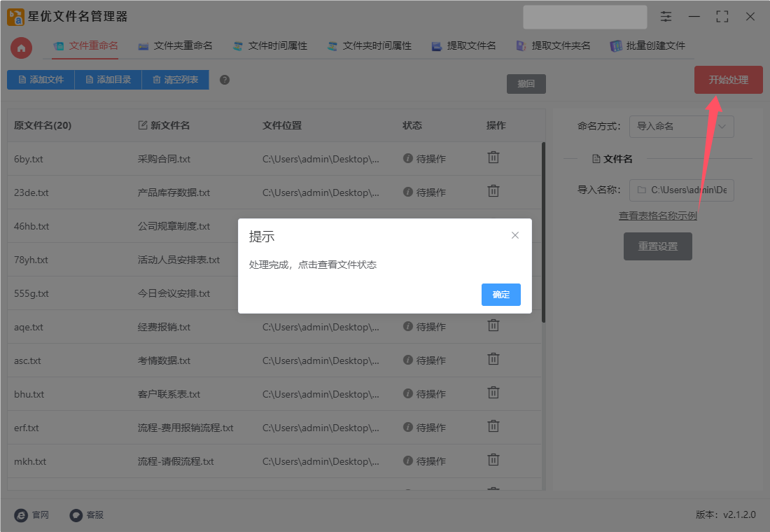Switch to 文件夹重命名 tab
This screenshot has height=532, width=770.
[175, 45]
